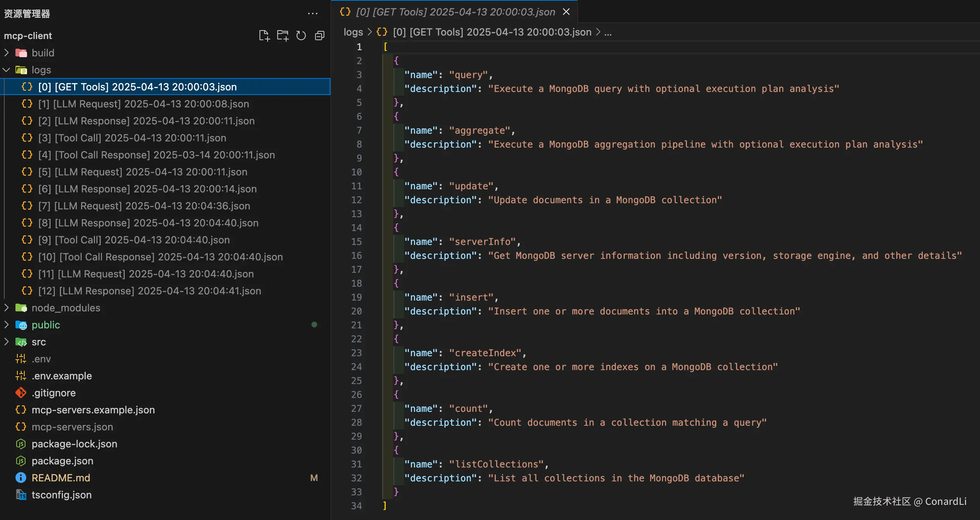Click the breadcrumb trailing ellipsis item

coord(608,32)
